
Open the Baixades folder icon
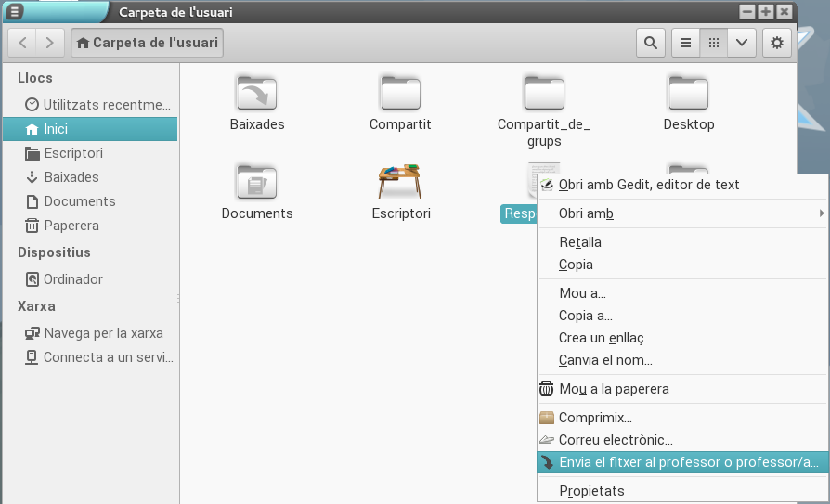(257, 93)
